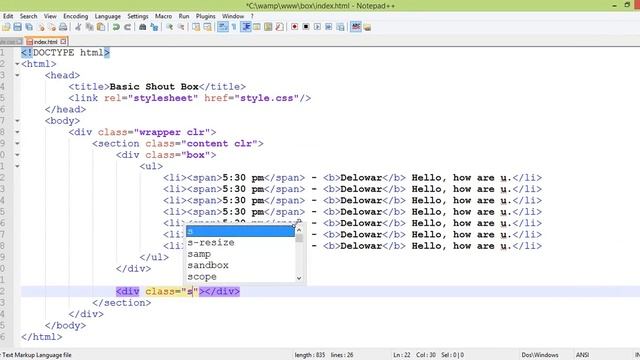The width and height of the screenshot is (640, 360).
Task: Choose 's-resize' from the autocomplete list
Action: [x=240, y=242]
